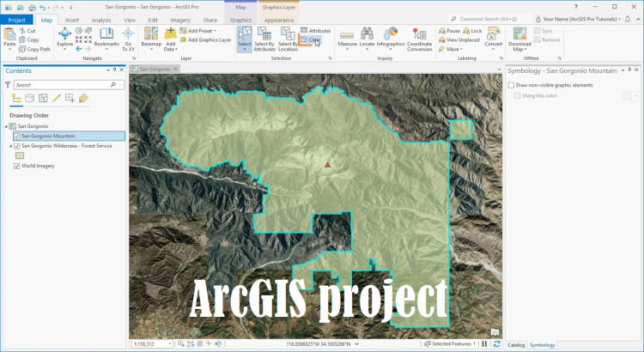Open the Selection group dialog launcher

330,58
